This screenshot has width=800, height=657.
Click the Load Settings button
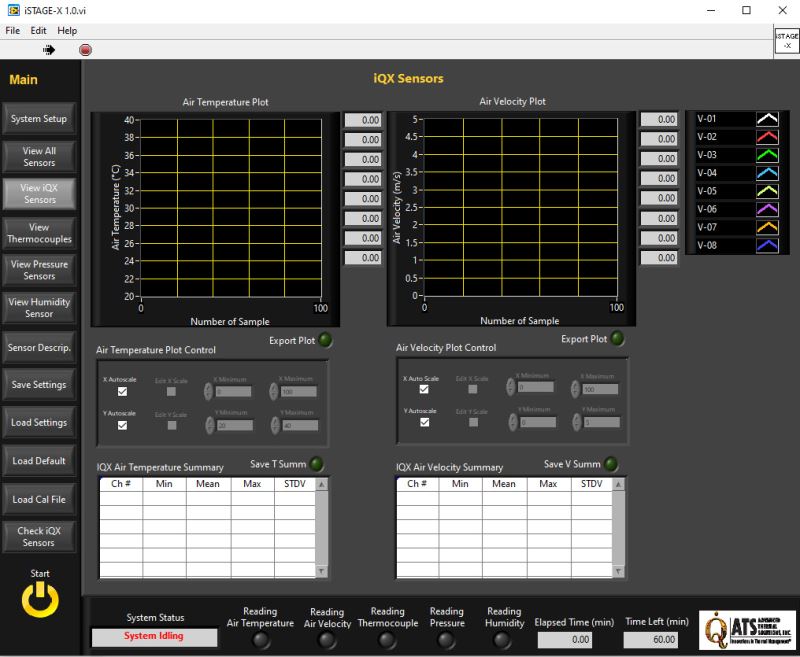(x=39, y=422)
